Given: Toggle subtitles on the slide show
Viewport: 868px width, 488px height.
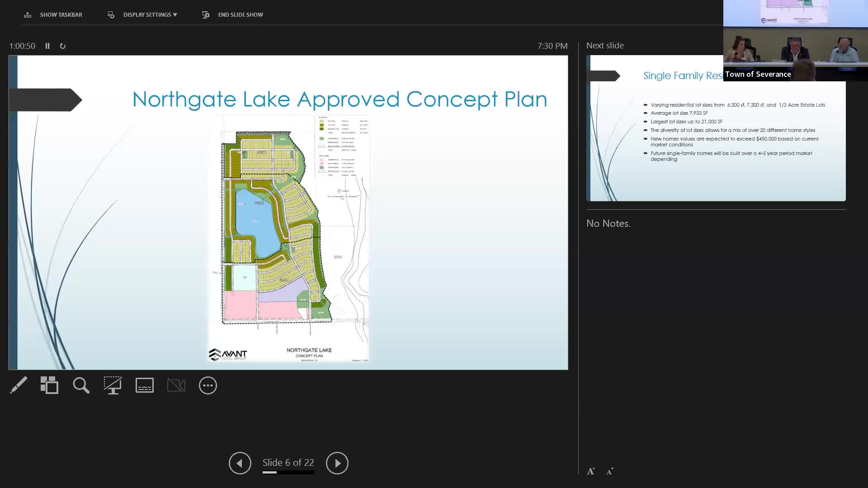Looking at the screenshot, I should tap(145, 385).
